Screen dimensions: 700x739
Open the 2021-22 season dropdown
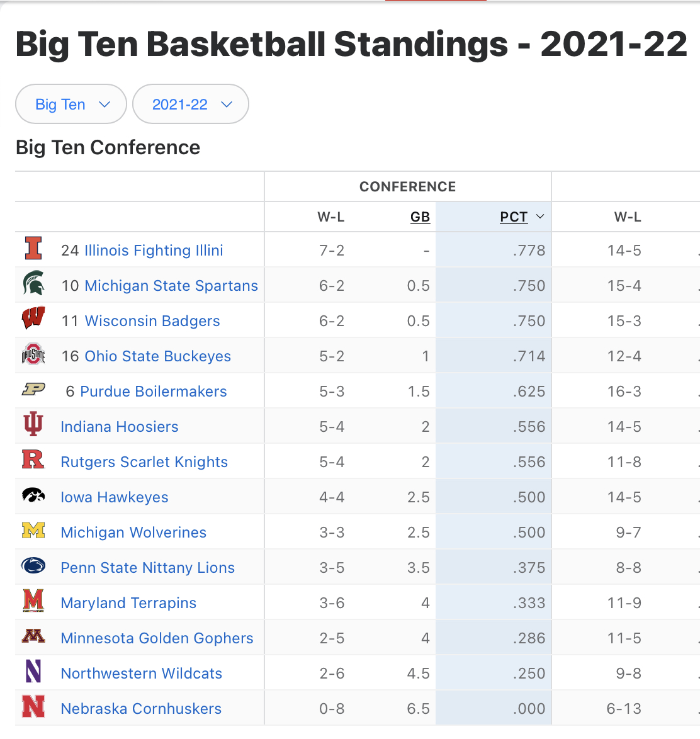[191, 104]
